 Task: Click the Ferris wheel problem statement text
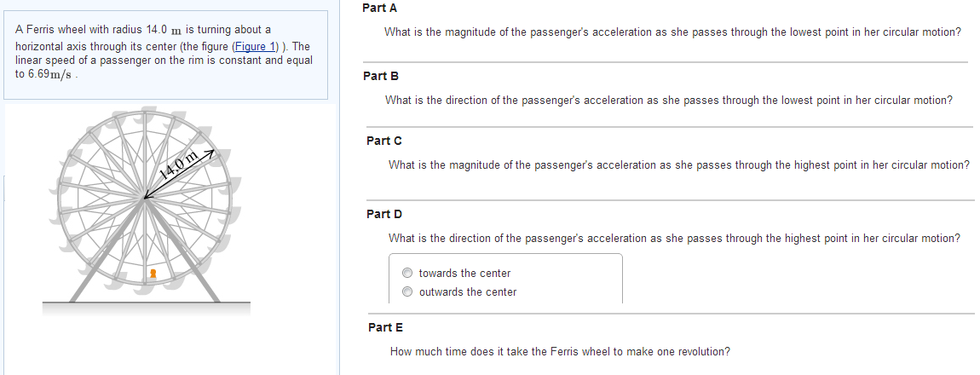[x=164, y=44]
